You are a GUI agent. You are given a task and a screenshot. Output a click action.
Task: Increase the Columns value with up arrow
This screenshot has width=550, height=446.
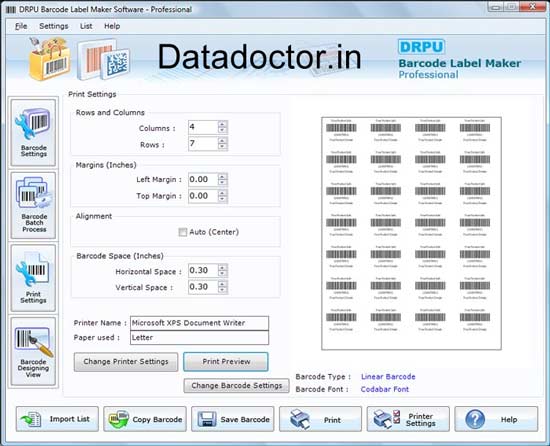point(222,124)
